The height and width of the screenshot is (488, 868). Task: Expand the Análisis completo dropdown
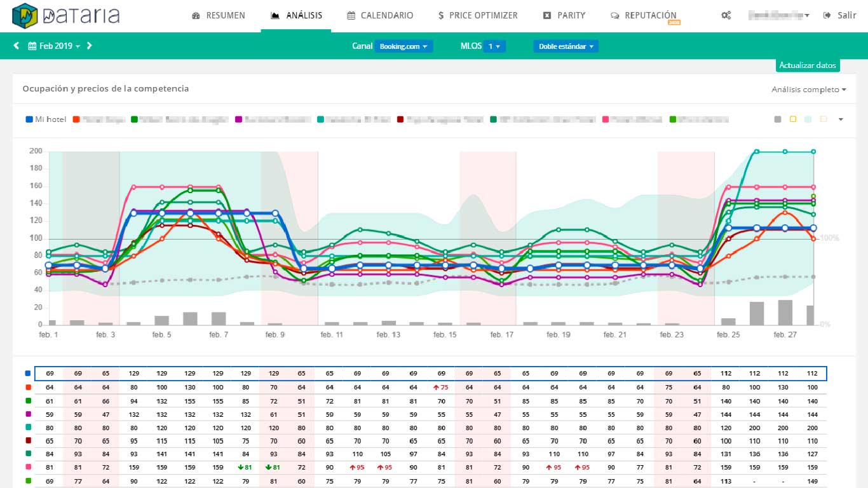click(809, 90)
